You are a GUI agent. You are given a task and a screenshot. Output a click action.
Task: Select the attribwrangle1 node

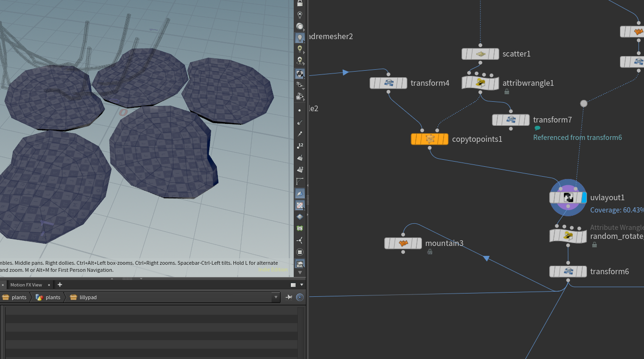(x=480, y=83)
